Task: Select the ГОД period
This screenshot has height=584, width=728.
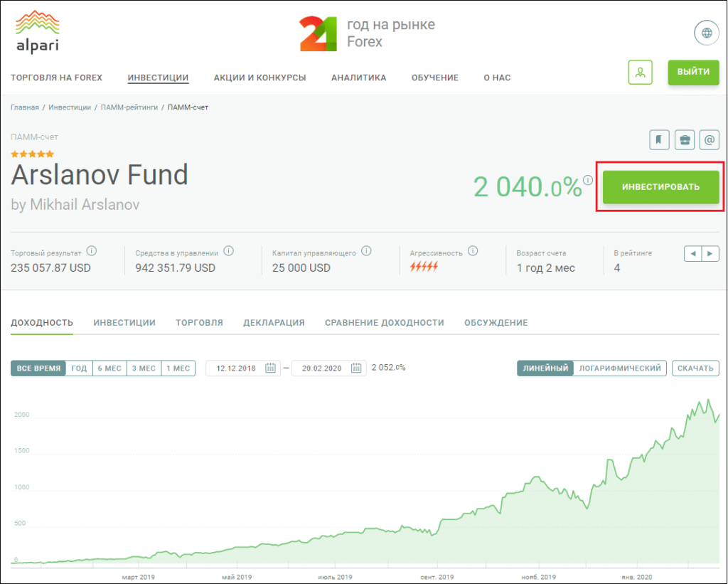Action: [x=80, y=368]
